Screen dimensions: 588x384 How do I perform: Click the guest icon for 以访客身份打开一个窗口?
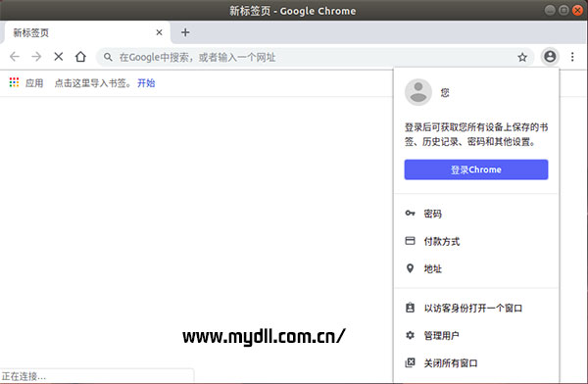point(410,308)
